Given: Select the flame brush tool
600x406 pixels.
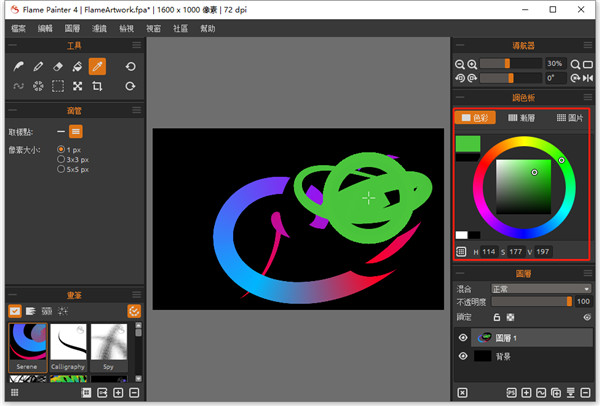Looking at the screenshot, I should (x=18, y=66).
